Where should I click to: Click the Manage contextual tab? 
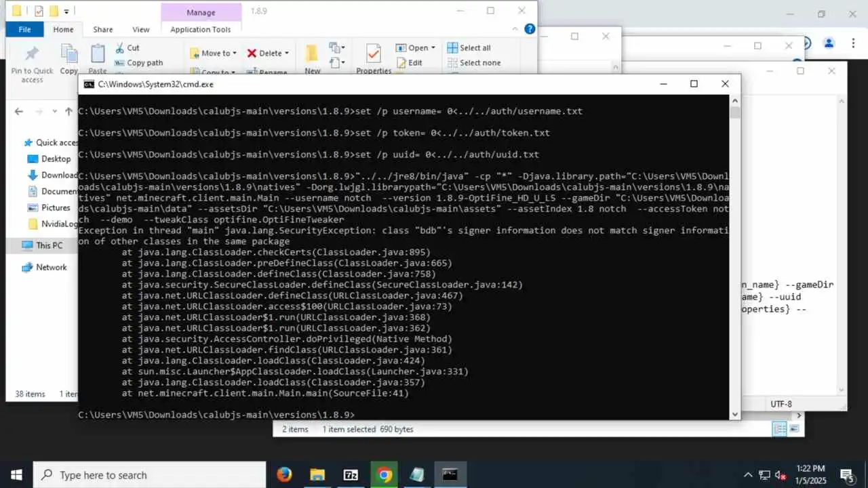(201, 12)
